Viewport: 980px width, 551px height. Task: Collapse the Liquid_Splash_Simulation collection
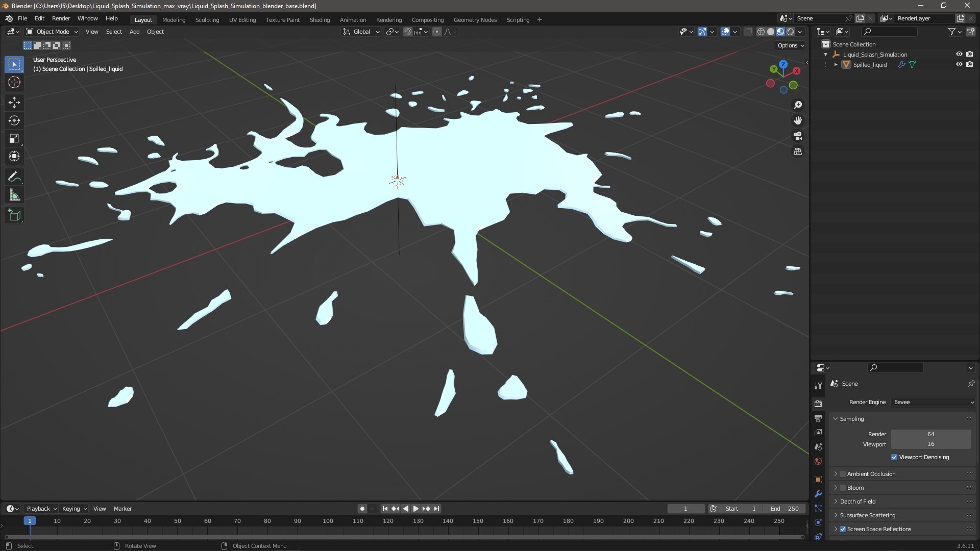pyautogui.click(x=825, y=54)
